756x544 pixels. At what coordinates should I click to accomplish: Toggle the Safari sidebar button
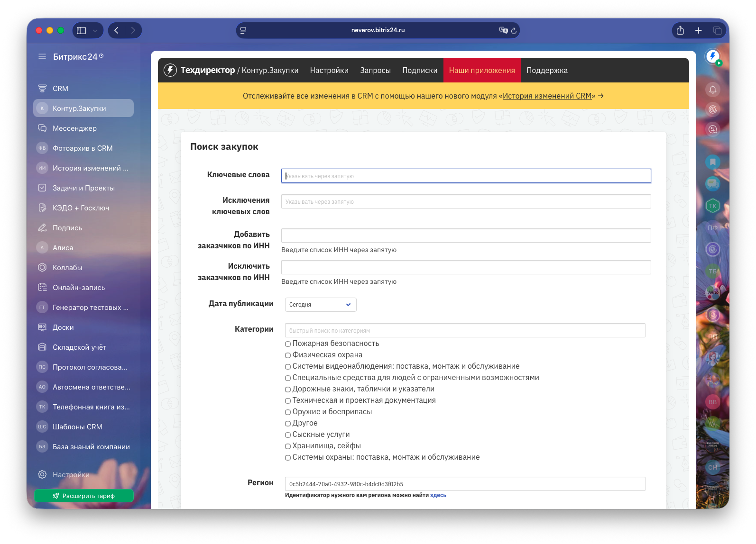(82, 30)
